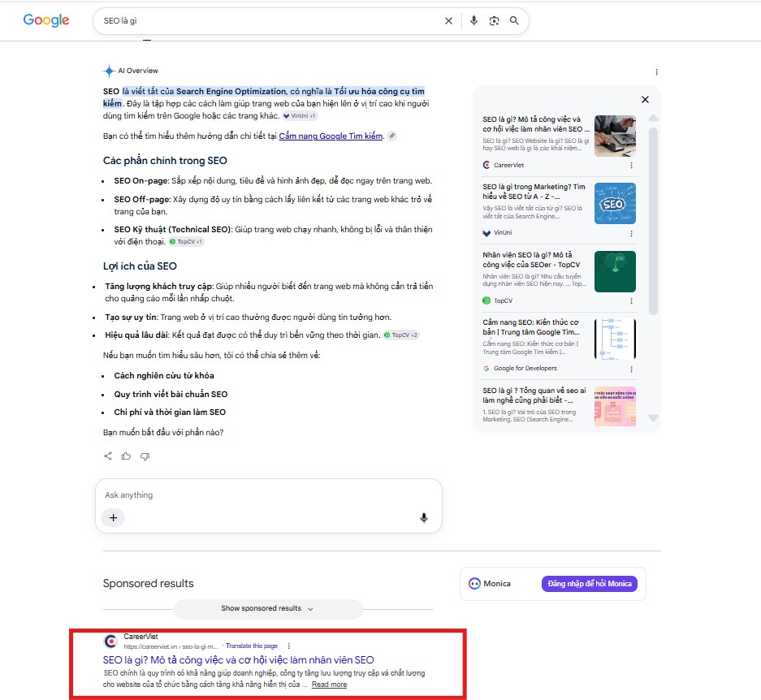Screen dimensions: 761x700
Task: Click Read more in CareerViet snippet
Action: (x=329, y=685)
